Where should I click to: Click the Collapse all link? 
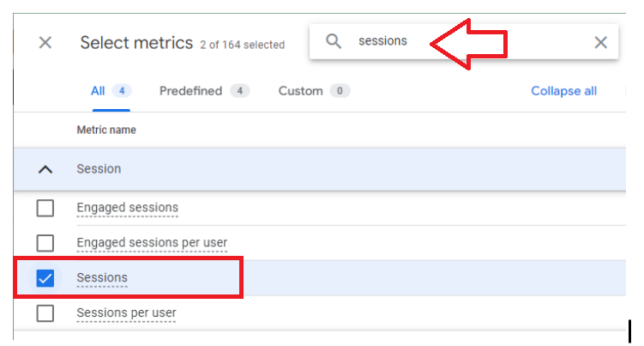click(563, 91)
